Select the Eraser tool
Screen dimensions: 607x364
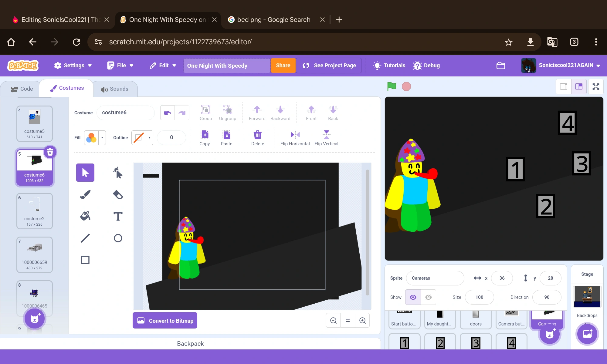(x=118, y=194)
